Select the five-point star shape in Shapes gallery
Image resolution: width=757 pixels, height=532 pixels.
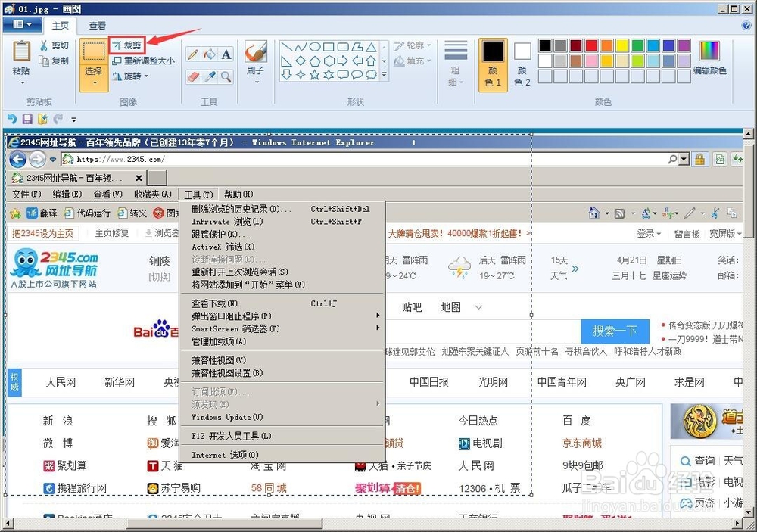(x=313, y=75)
